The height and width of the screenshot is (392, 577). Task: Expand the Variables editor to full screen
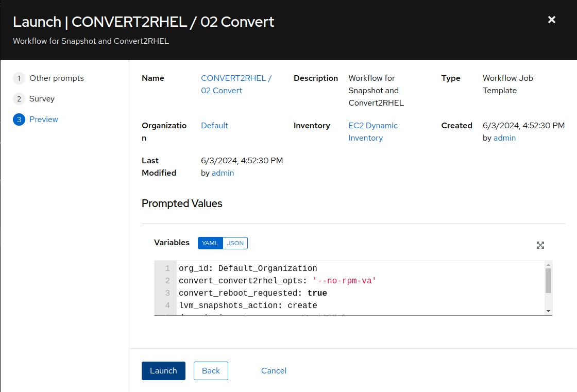(540, 245)
